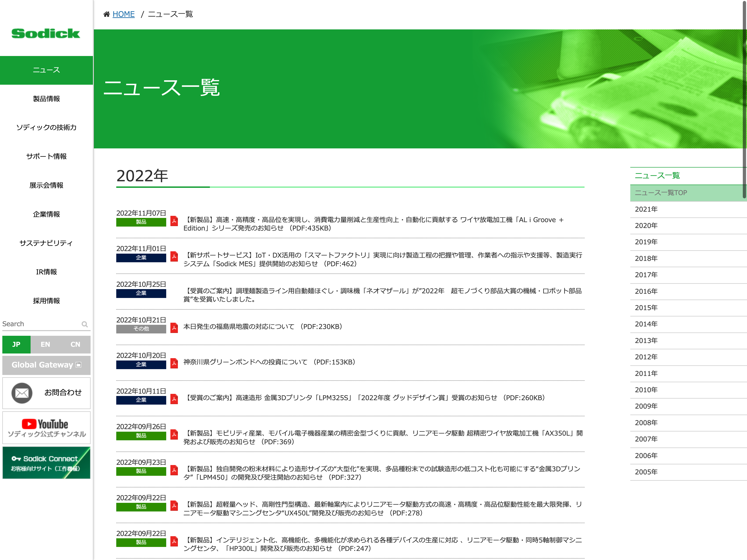The width and height of the screenshot is (747, 560).
Task: Open the 製品情報 menu item
Action: tap(46, 99)
